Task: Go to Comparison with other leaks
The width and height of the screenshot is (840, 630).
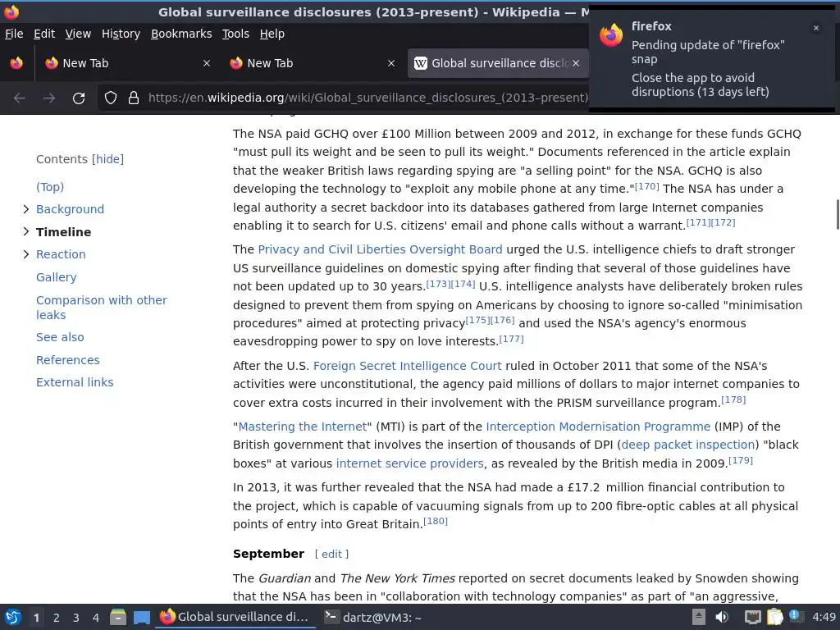Action: 101,308
